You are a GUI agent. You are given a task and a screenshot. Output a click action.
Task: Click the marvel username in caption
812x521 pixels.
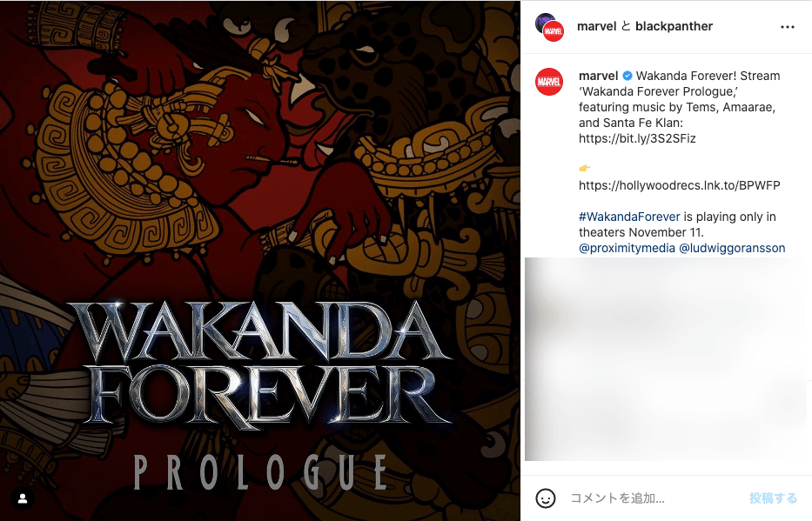[x=598, y=76]
